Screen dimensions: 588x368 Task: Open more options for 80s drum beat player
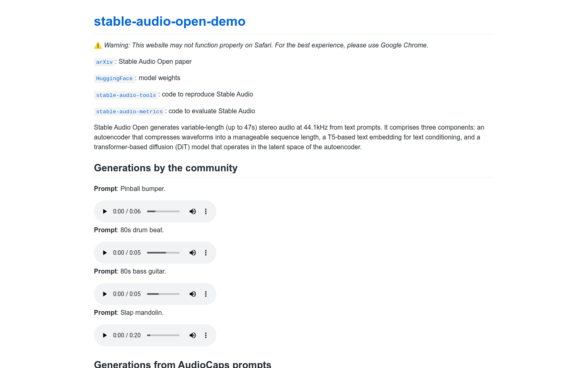(206, 253)
